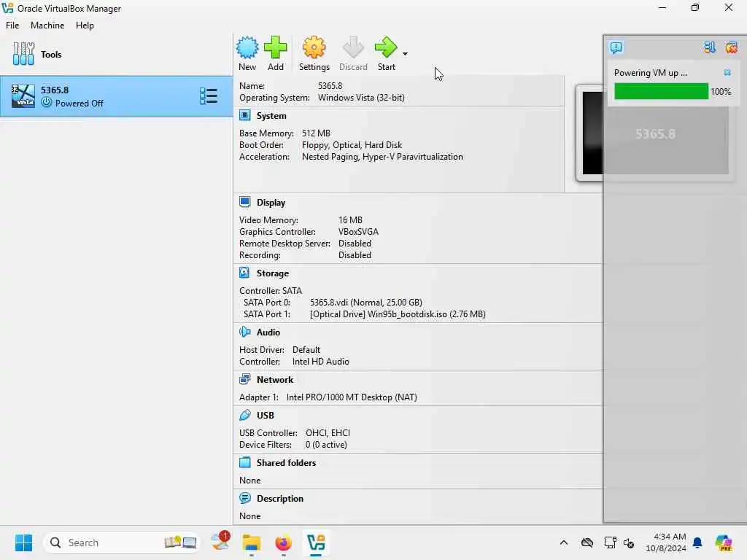The height and width of the screenshot is (560, 747).
Task: Click the VBoxSVGA graphics controller value
Action: [x=358, y=232]
